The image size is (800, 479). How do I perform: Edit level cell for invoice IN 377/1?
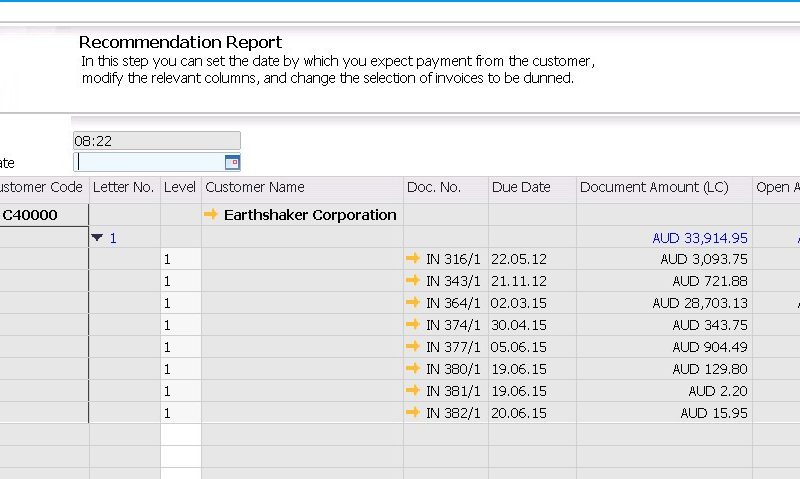tap(181, 347)
